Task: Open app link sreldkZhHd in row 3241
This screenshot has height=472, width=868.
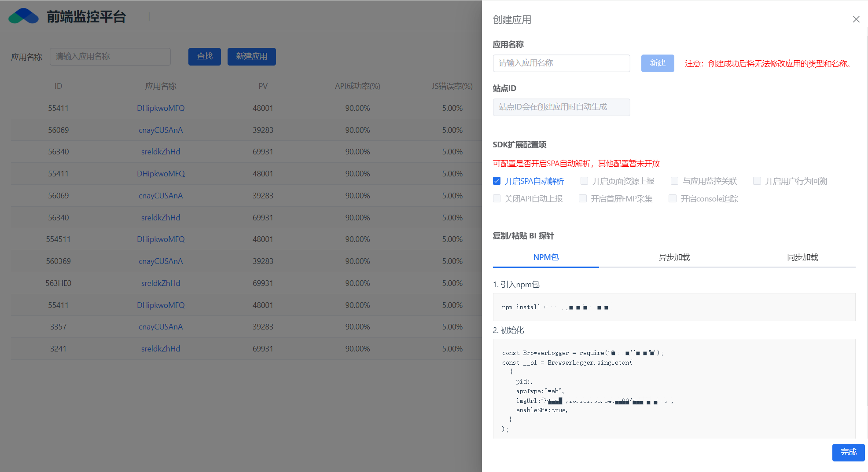Action: 161,349
